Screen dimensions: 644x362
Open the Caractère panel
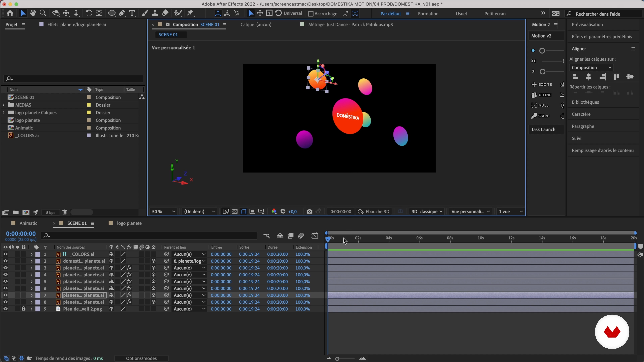(x=581, y=114)
